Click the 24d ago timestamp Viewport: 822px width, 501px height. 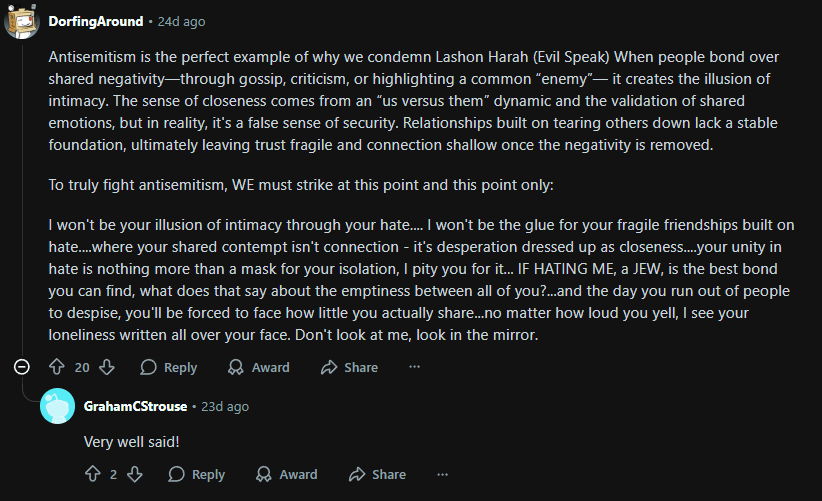(181, 21)
